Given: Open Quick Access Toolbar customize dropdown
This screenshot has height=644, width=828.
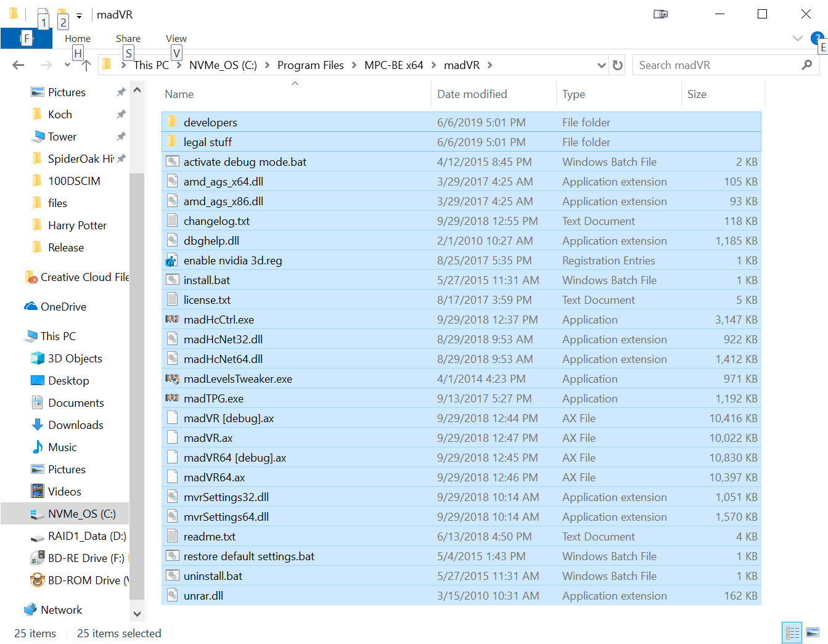Looking at the screenshot, I should (x=79, y=16).
